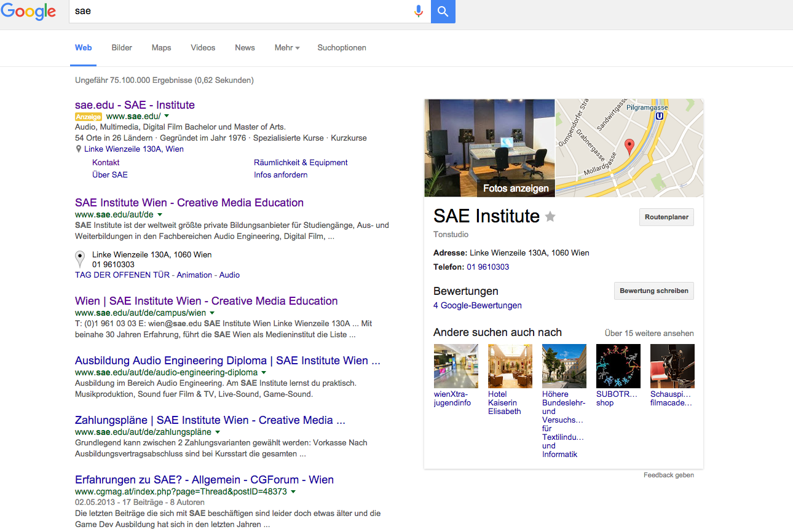793x532 pixels.
Task: Click the U-Bahn Pilgramgasse station icon
Action: (x=660, y=115)
